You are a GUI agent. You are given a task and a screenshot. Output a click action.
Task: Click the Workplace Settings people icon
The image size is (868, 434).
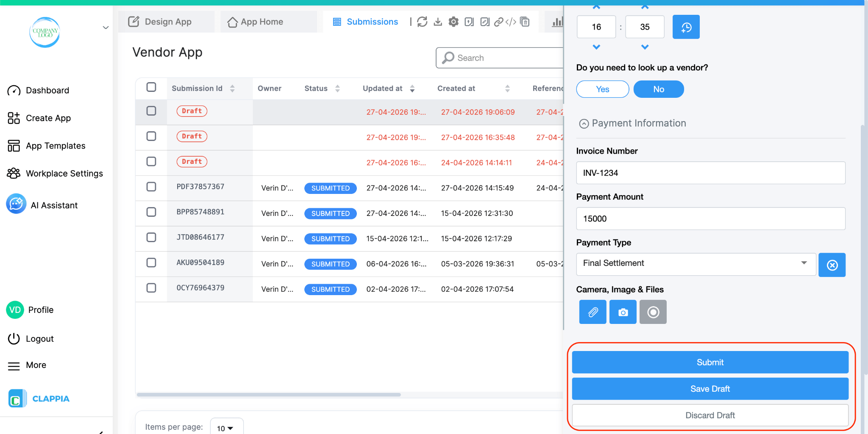coord(14,173)
